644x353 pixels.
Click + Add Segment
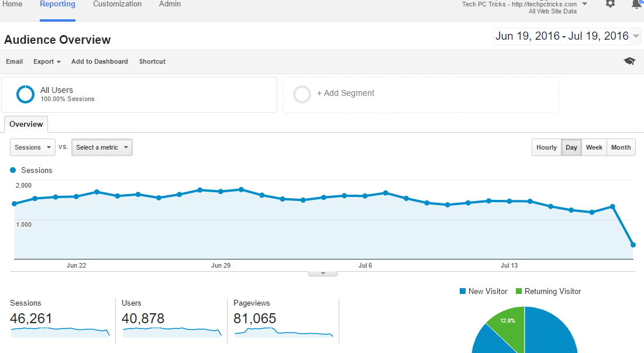(x=346, y=93)
